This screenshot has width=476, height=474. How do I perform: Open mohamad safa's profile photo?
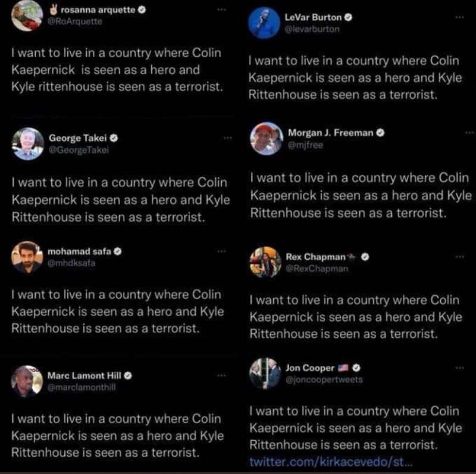pyautogui.click(x=27, y=257)
